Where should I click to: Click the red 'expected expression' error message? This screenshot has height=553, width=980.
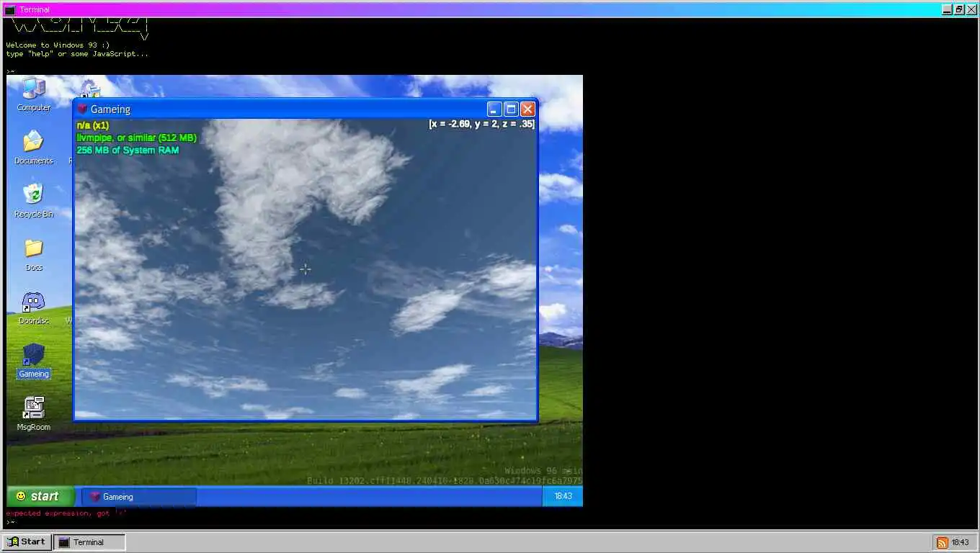coord(66,513)
